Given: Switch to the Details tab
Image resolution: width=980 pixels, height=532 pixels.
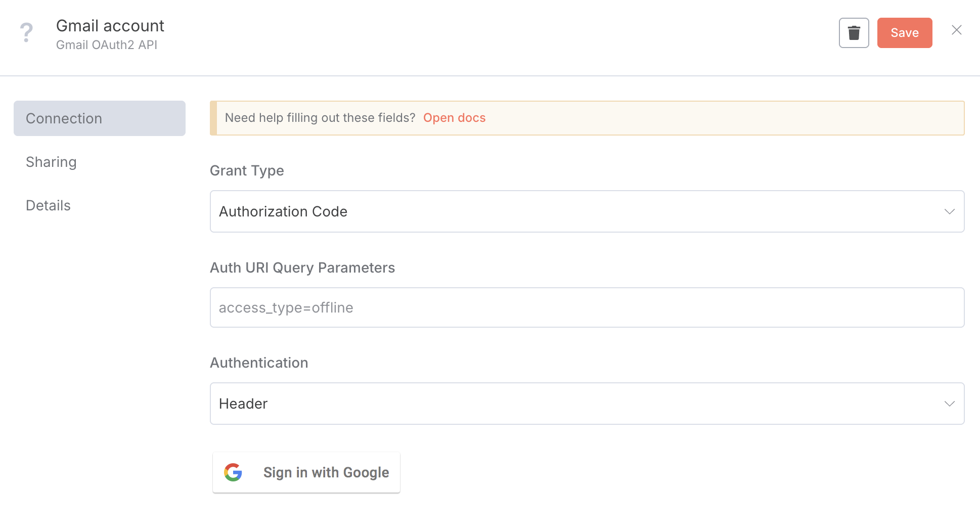Looking at the screenshot, I should (x=48, y=205).
